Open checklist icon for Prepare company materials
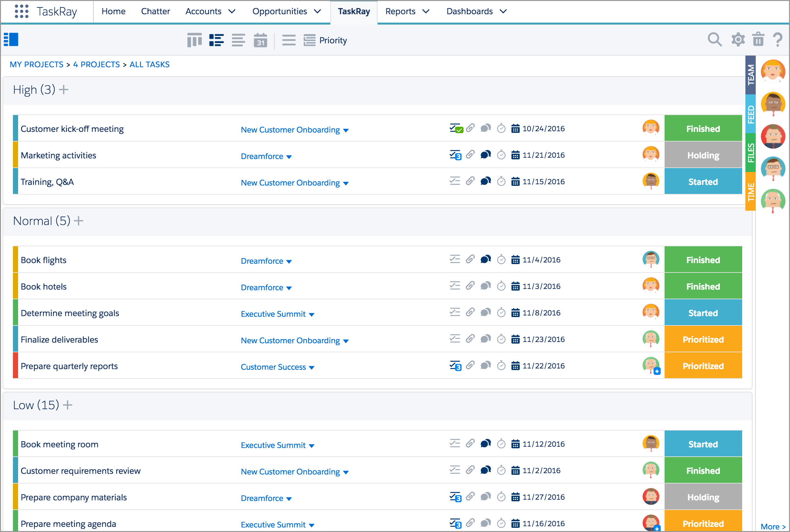 455,497
